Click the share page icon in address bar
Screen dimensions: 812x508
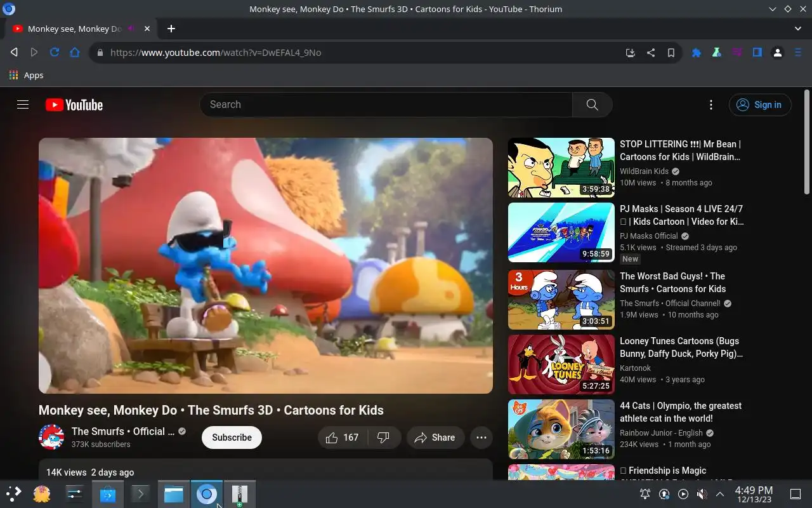click(x=650, y=53)
